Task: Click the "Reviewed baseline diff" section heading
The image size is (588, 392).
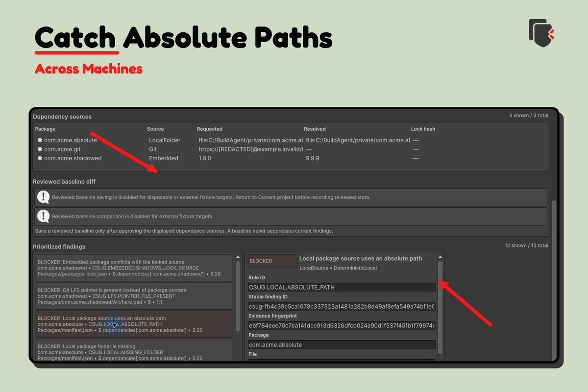Action: [64, 182]
